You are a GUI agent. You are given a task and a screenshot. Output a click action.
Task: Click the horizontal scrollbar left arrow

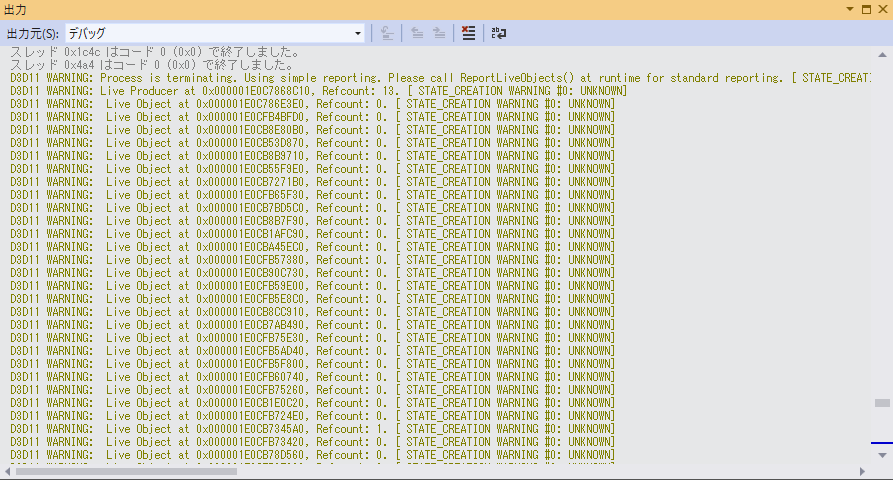tap(7, 471)
